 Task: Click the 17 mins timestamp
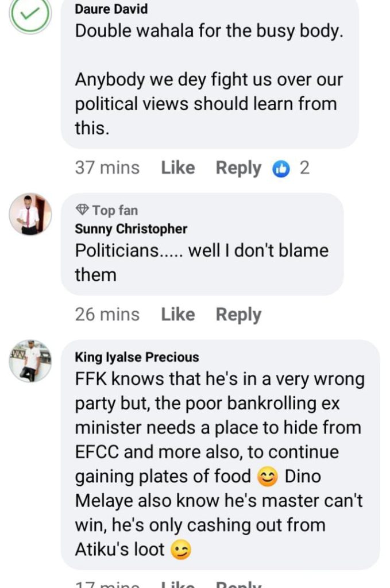(107, 584)
